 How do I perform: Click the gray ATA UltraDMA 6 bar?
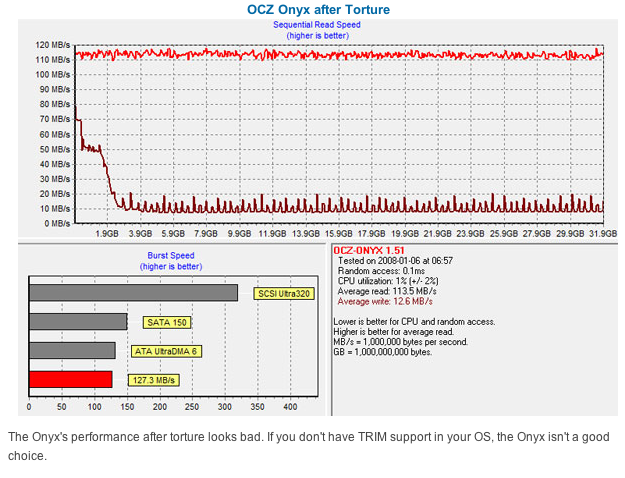pyautogui.click(x=72, y=350)
